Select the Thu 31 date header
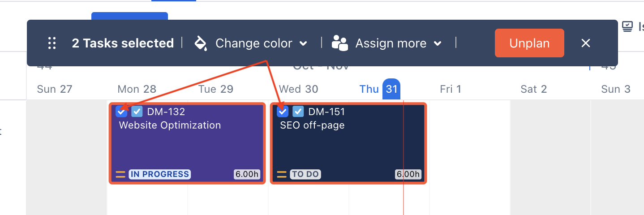Screen dimensions: 644x215 pyautogui.click(x=380, y=89)
